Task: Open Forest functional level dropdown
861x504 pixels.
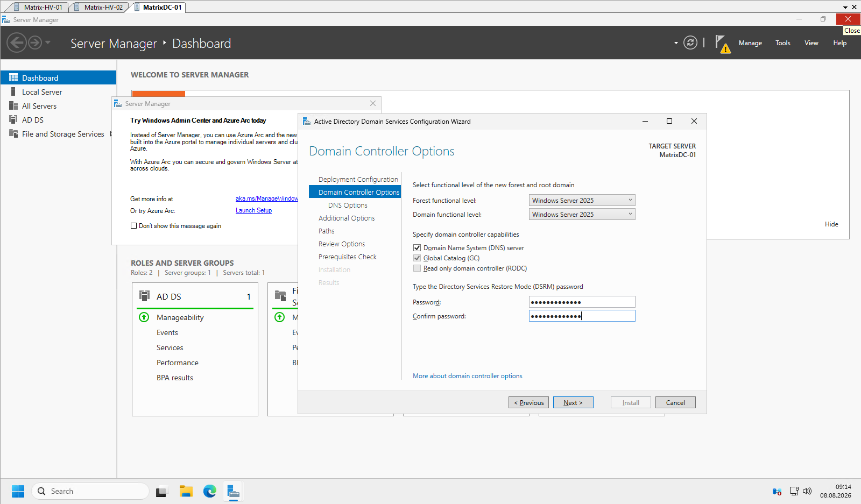Action: [582, 200]
